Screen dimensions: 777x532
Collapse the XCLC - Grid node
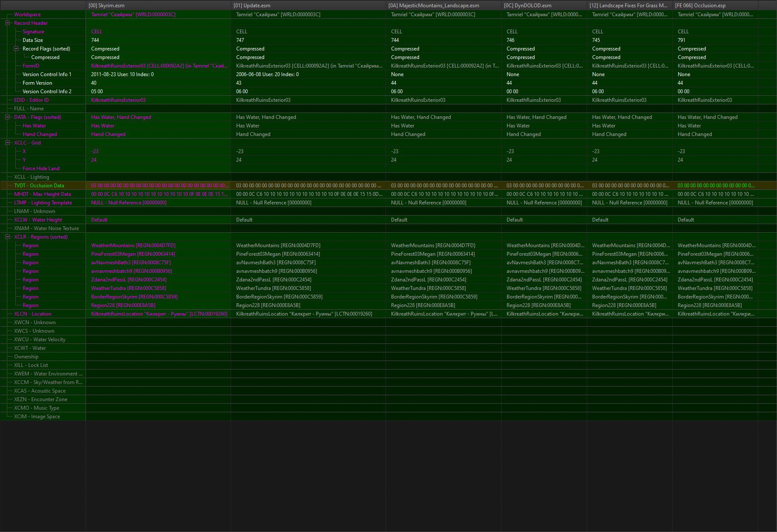pos(7,143)
